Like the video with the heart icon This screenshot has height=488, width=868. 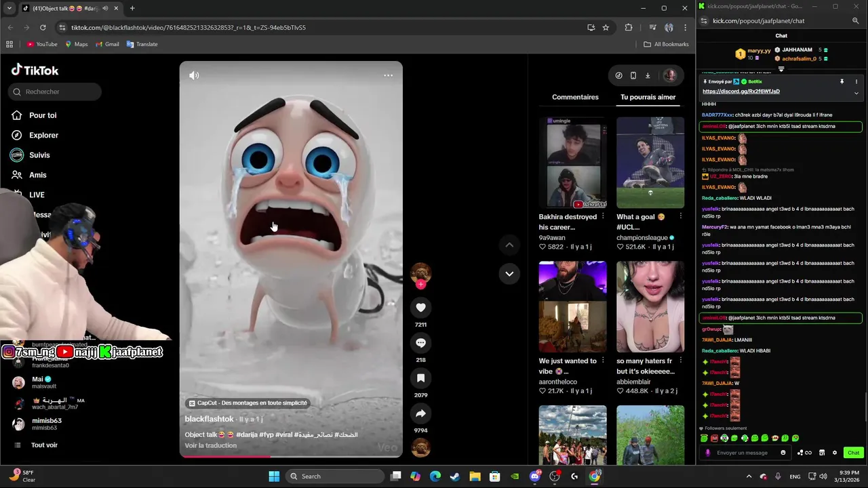[x=420, y=308]
